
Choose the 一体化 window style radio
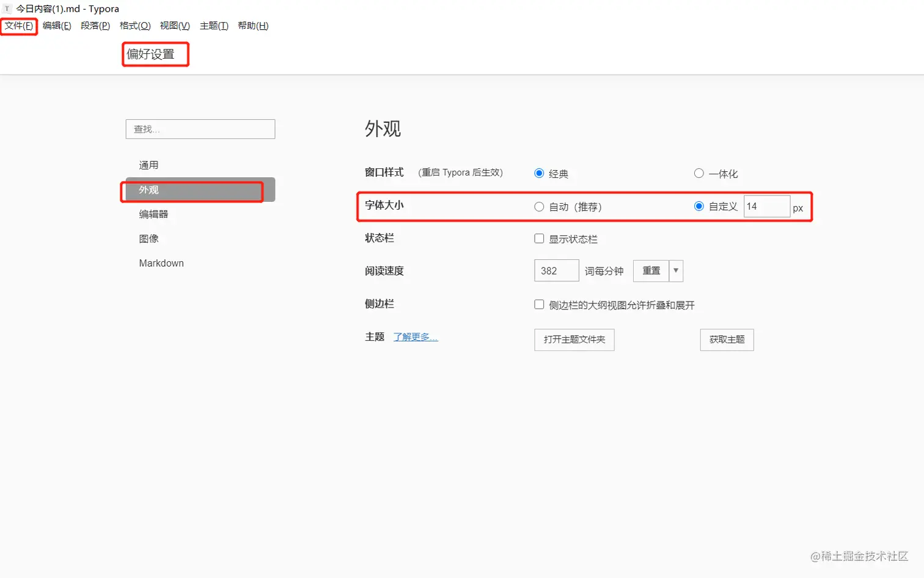pos(699,173)
